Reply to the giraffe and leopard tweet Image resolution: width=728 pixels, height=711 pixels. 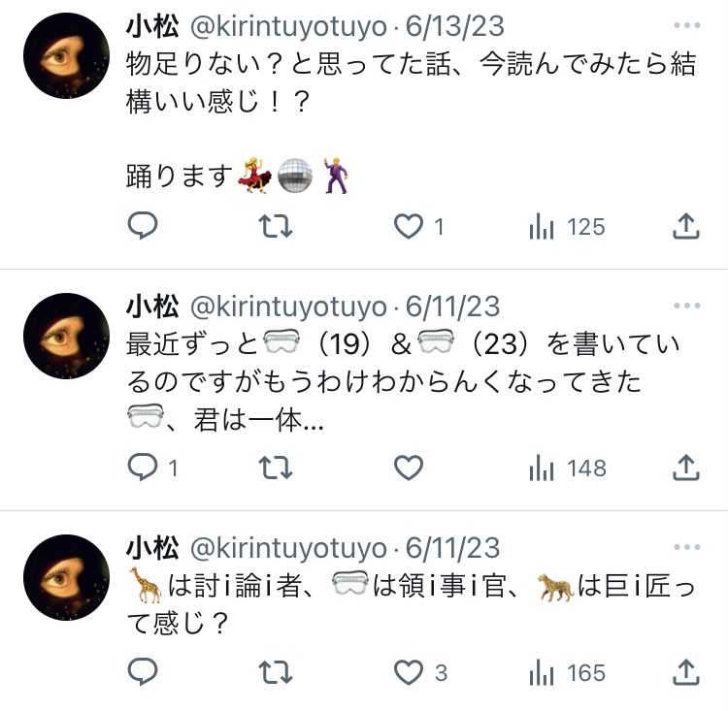coord(143,671)
